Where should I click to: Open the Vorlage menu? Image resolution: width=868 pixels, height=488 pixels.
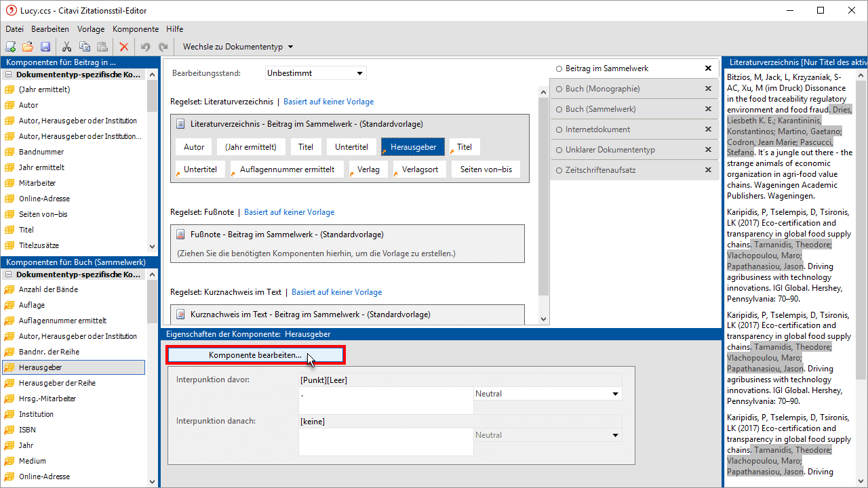[91, 29]
